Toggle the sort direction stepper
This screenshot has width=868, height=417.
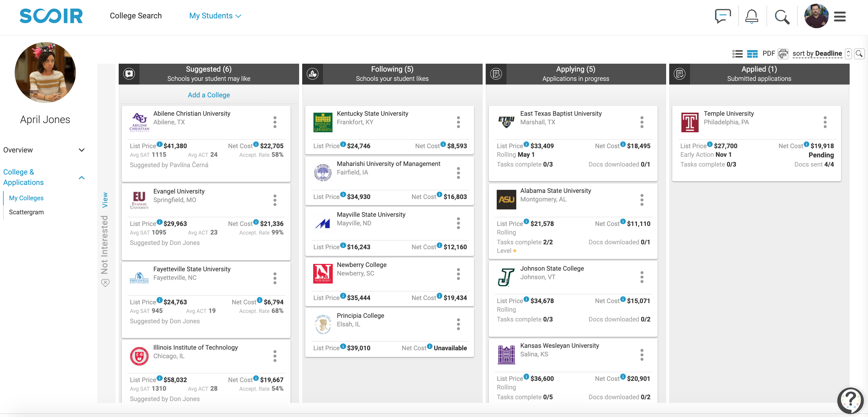tap(848, 54)
